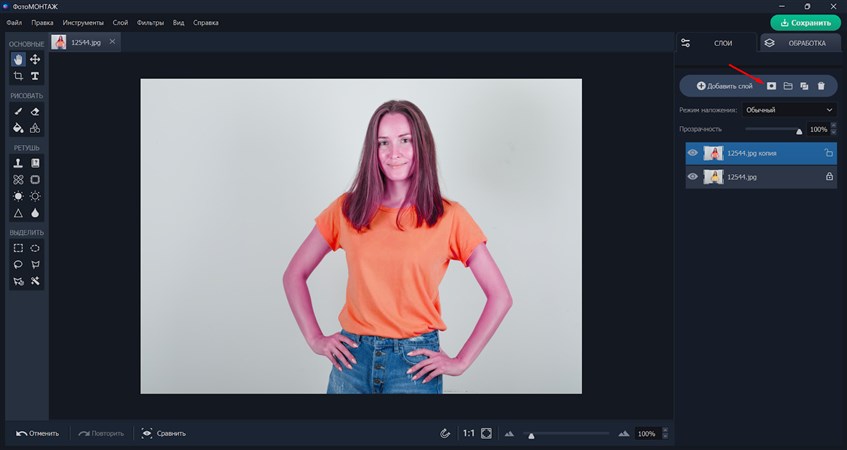Delete layer with the trash icon
Image resolution: width=847 pixels, height=450 pixels.
[x=821, y=87]
